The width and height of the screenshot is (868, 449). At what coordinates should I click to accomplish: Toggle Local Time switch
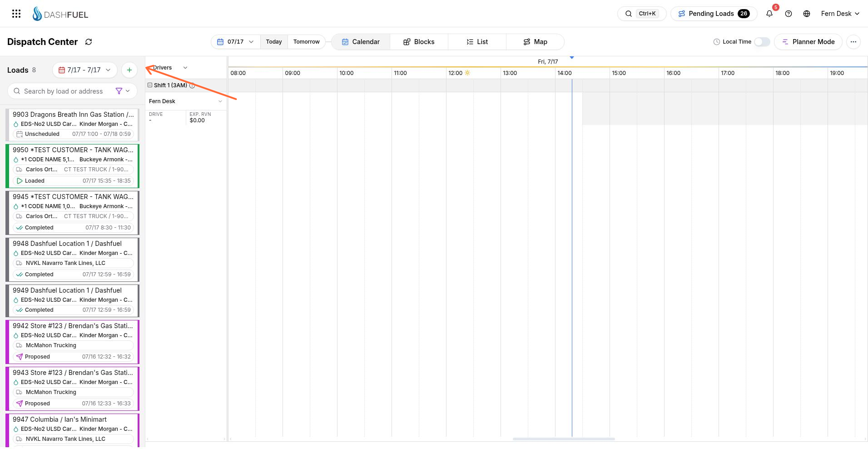(762, 42)
